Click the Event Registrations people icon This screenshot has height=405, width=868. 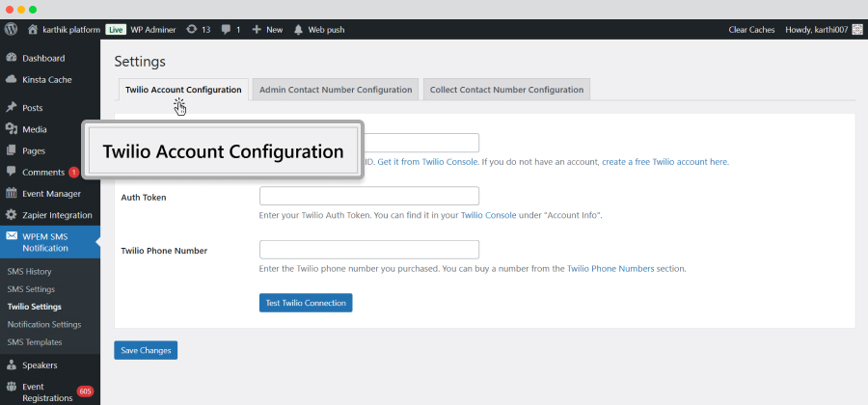click(x=11, y=387)
